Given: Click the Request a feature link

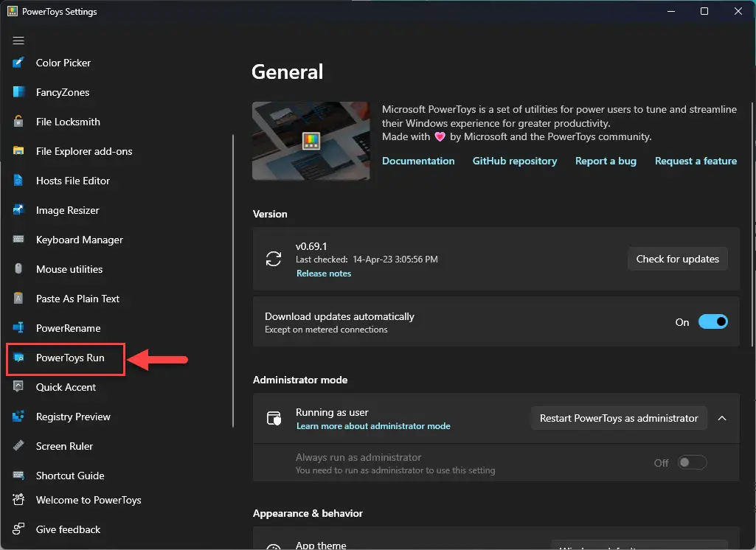Looking at the screenshot, I should pos(696,161).
